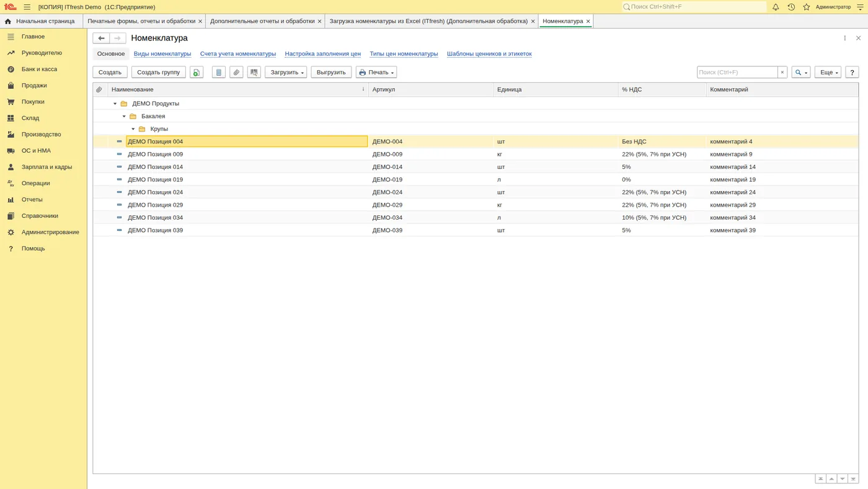Viewport: 868px width, 489px height.
Task: Click the list search field Поиск (Ctrl+F)
Action: click(x=737, y=73)
